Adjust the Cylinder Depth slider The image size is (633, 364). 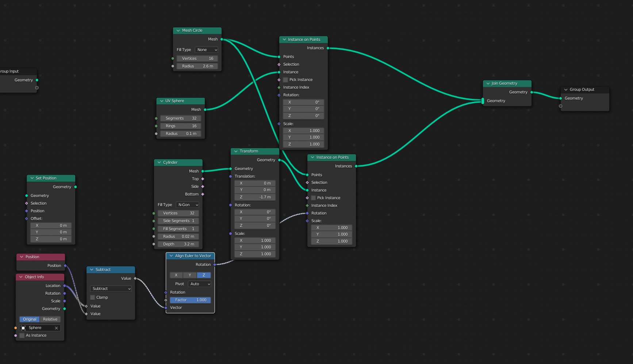coord(179,244)
